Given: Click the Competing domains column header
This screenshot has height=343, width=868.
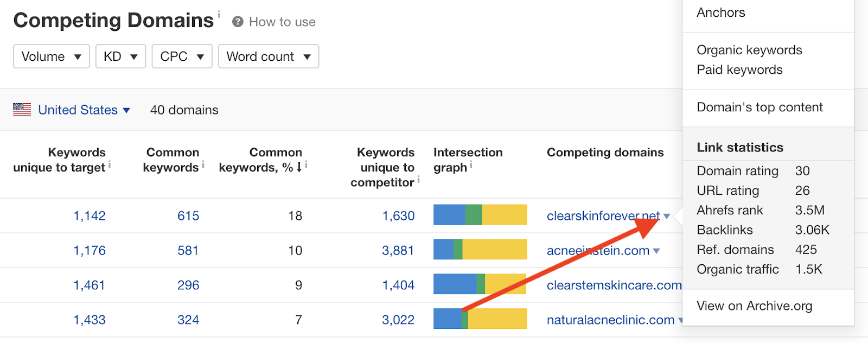Looking at the screenshot, I should (605, 153).
